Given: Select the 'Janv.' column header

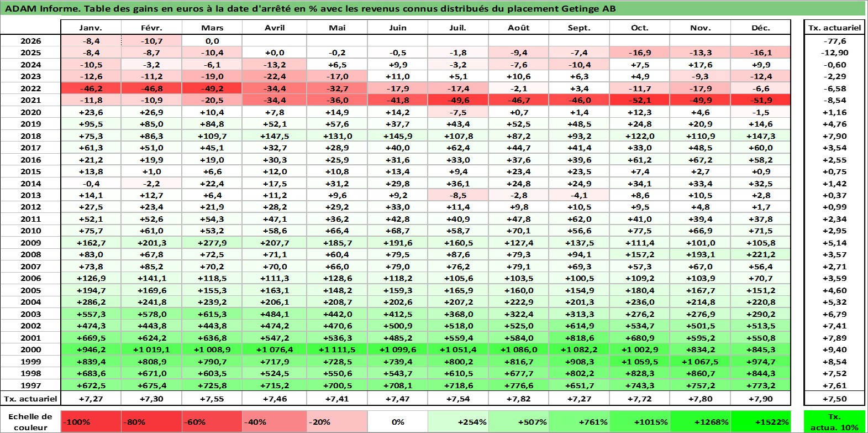Looking at the screenshot, I should coord(91,28).
